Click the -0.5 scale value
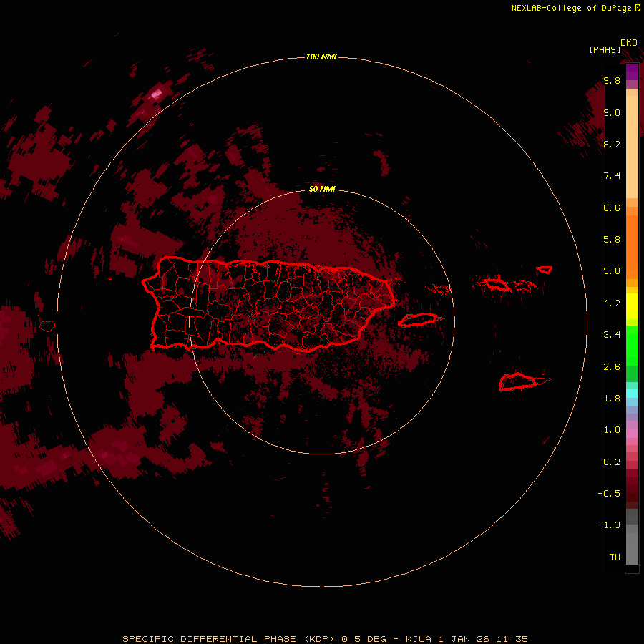Screen dimensions: 644x644 pyautogui.click(x=609, y=494)
